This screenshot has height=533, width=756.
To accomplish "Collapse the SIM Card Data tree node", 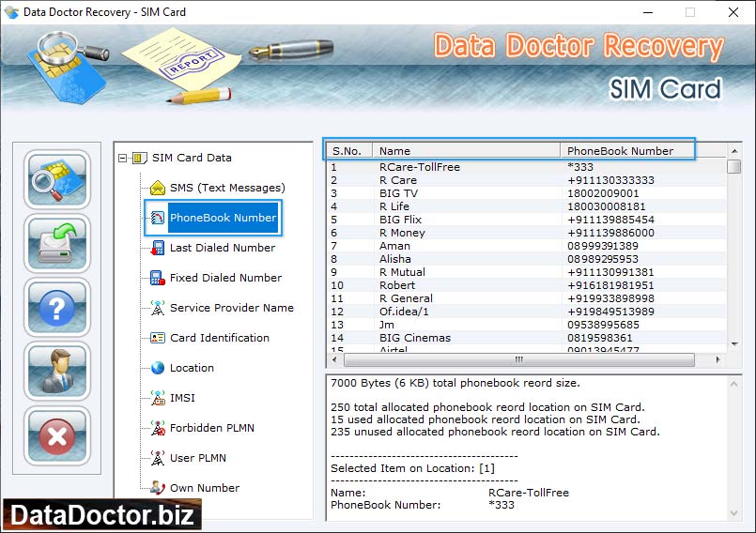I will tap(123, 158).
